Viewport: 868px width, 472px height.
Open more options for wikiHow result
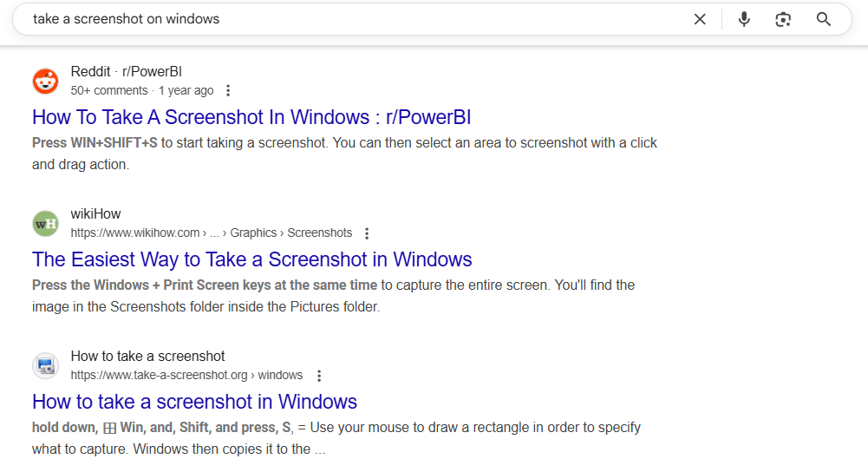click(367, 233)
